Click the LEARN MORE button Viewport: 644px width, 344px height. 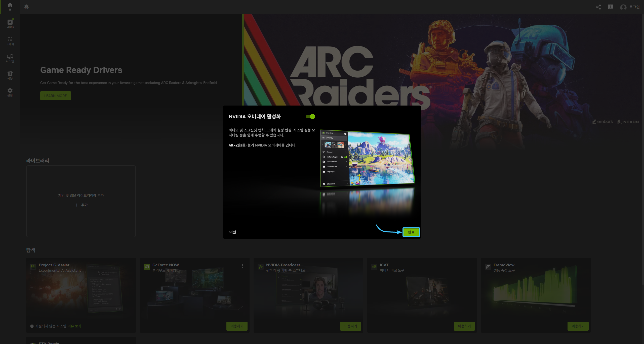[55, 96]
